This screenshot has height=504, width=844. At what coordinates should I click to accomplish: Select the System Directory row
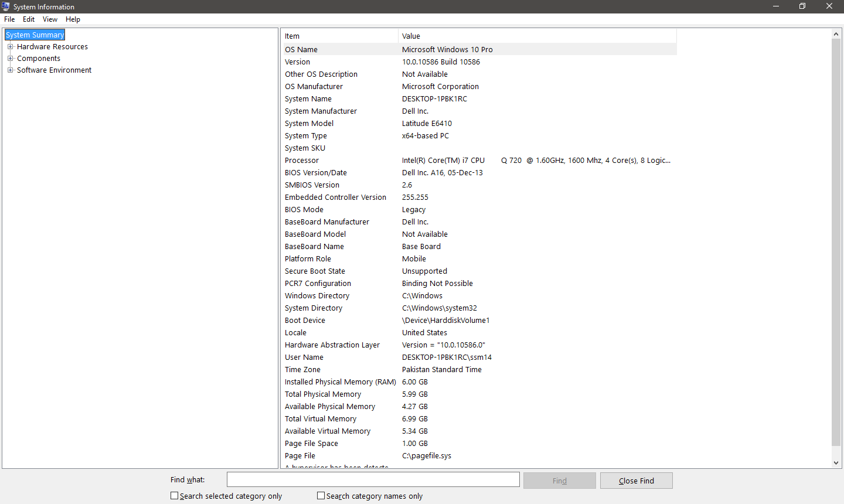click(x=479, y=308)
